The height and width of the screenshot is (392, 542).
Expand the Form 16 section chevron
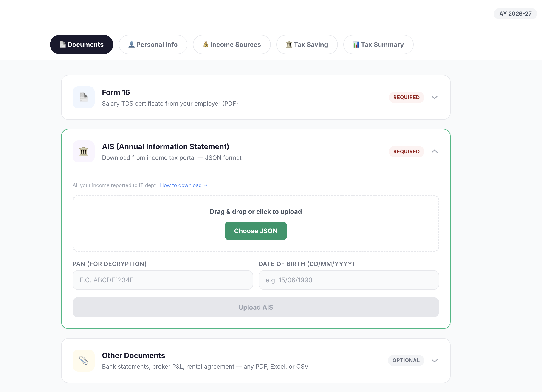pos(435,98)
